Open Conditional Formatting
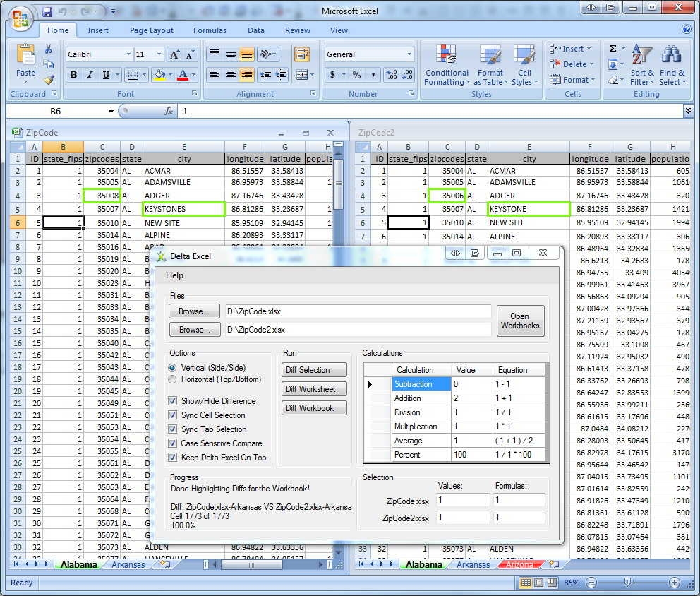This screenshot has height=596, width=700. point(447,65)
